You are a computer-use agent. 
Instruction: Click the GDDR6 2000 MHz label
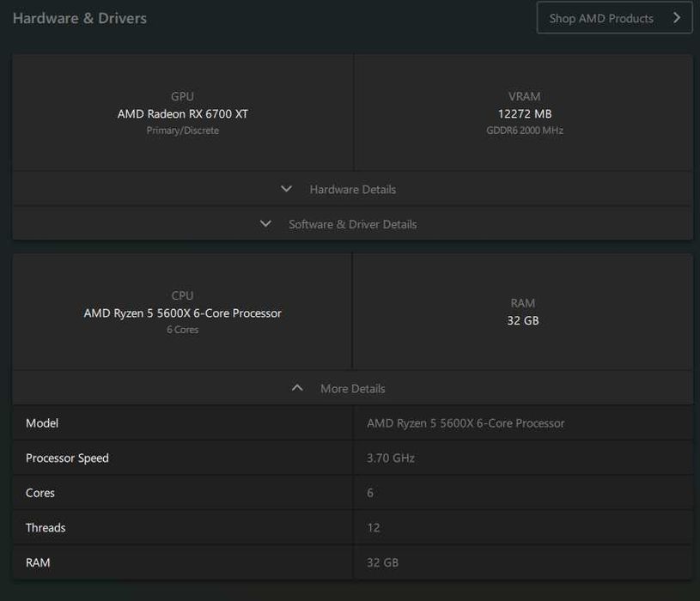(524, 131)
